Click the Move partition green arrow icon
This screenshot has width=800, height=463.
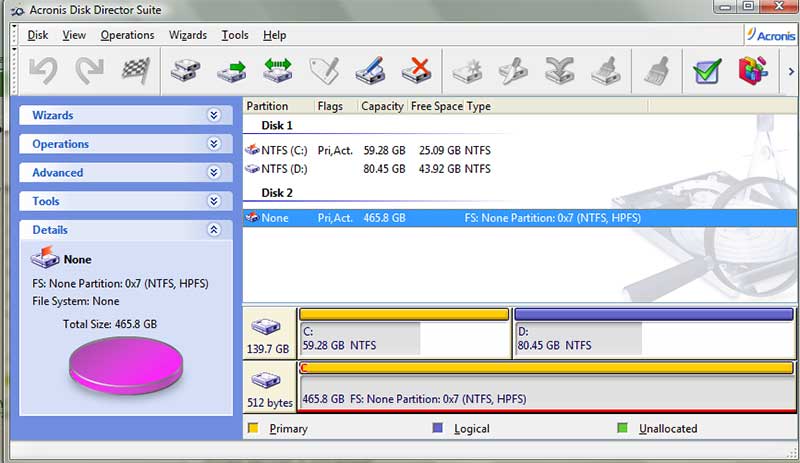[x=231, y=70]
